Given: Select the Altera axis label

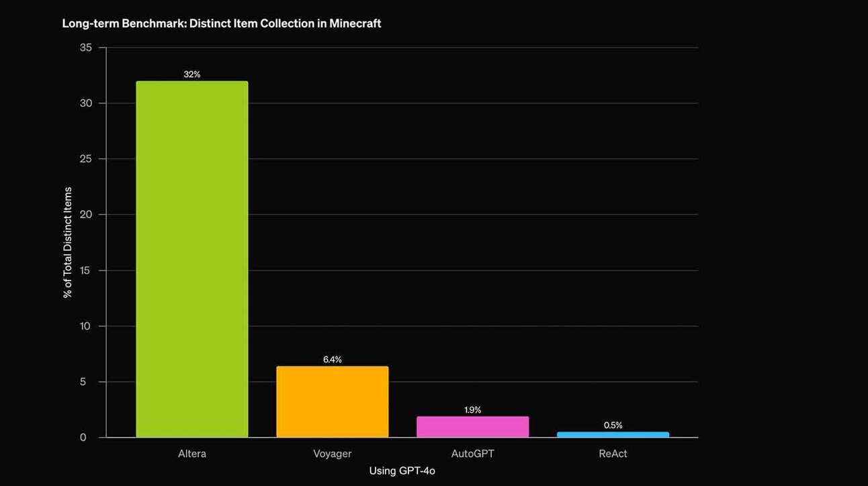Looking at the screenshot, I should (192, 454).
